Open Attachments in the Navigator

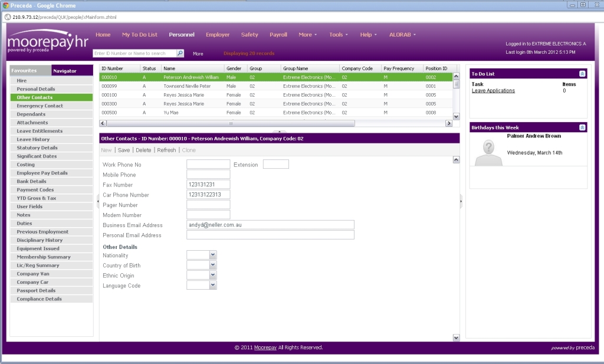52,123
